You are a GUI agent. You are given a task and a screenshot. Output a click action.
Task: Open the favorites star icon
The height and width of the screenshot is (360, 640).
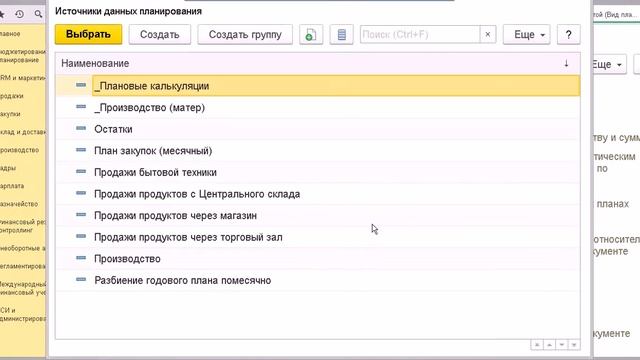2,14
